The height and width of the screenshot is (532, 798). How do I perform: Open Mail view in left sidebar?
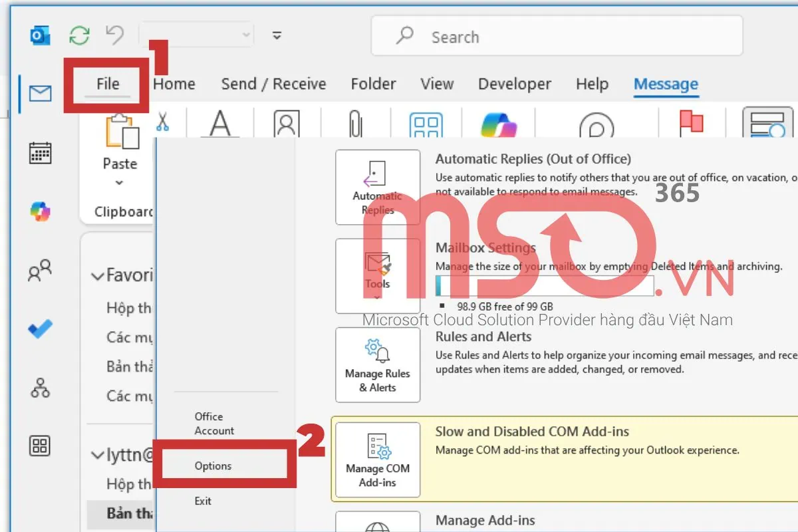pos(41,94)
